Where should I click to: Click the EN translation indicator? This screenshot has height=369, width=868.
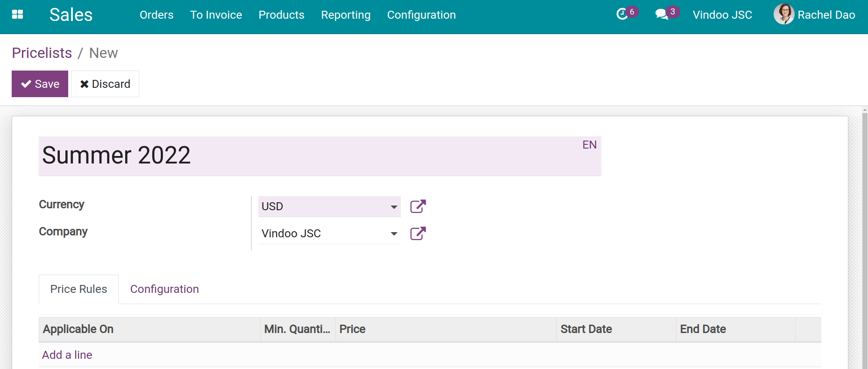(x=590, y=145)
